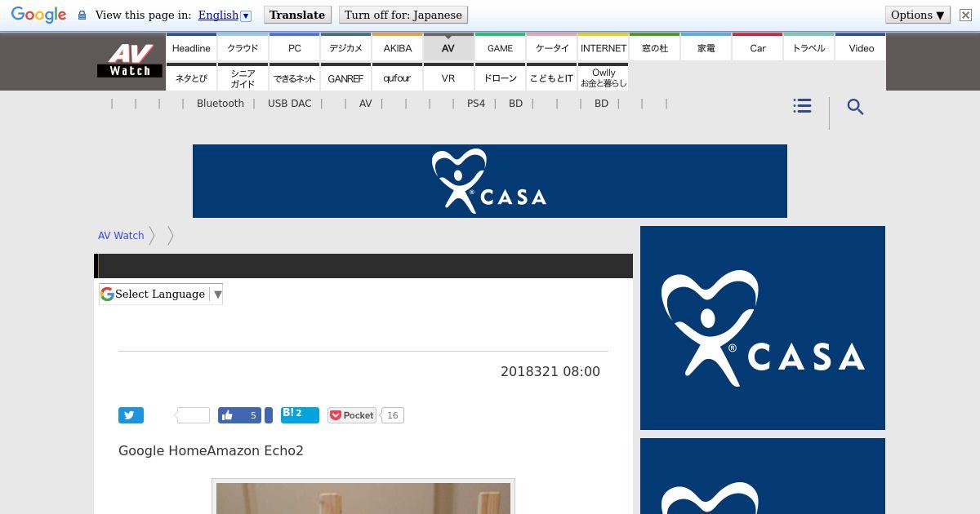Expand the Select Language dropdown widget

(161, 295)
